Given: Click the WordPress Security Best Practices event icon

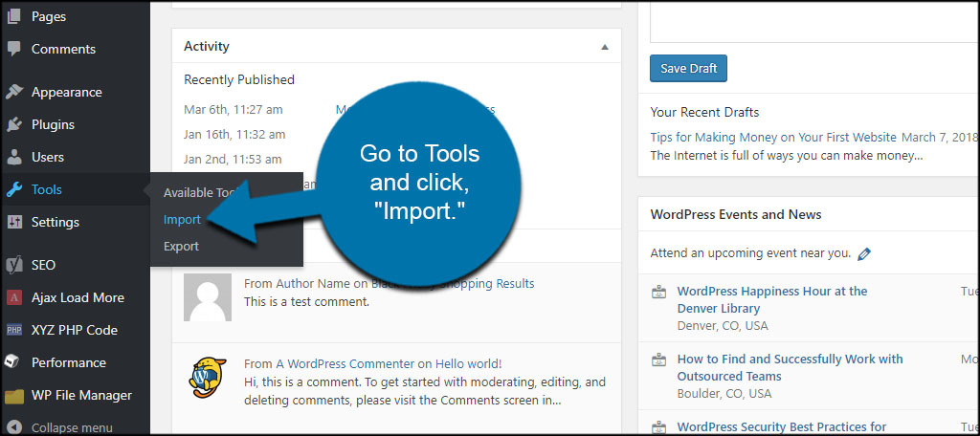Looking at the screenshot, I should tap(658, 428).
